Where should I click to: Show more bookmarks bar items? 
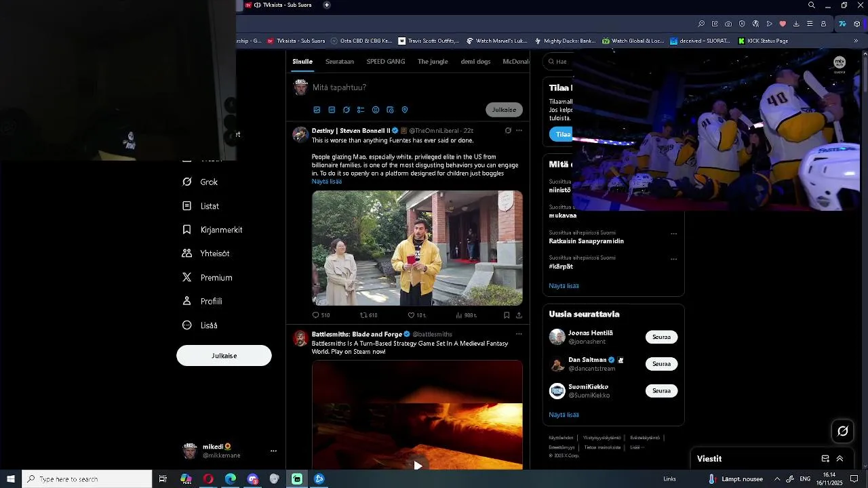[x=856, y=41]
